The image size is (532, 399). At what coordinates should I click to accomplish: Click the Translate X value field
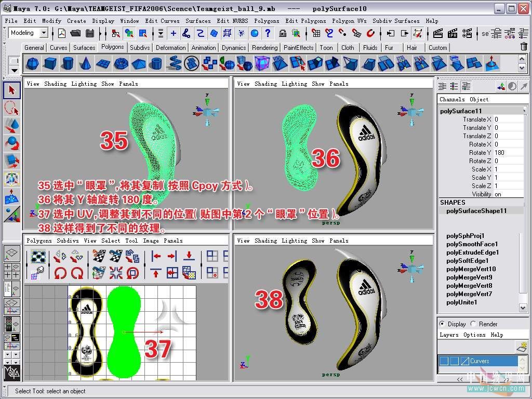tap(508, 119)
